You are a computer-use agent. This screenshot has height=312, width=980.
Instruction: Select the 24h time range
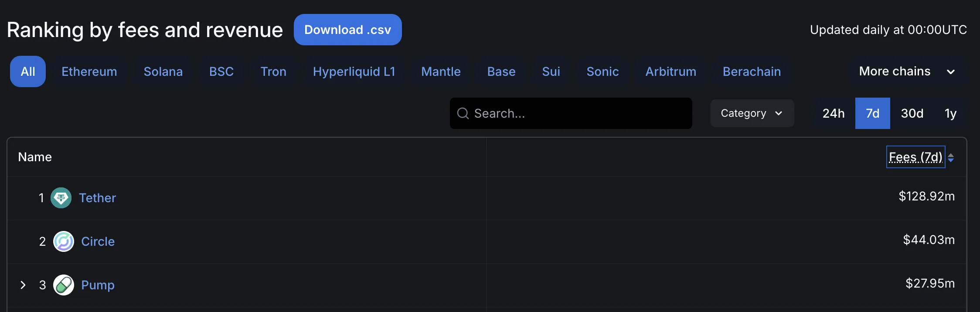(834, 113)
